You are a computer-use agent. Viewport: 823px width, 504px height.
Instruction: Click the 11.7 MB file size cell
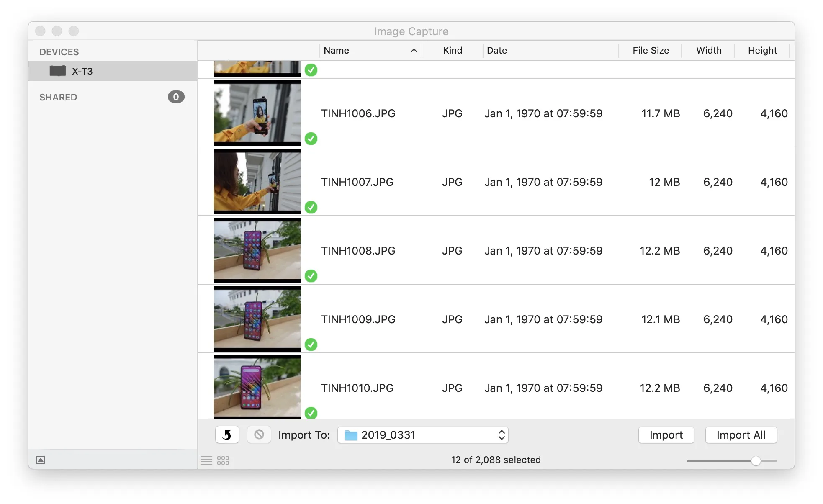coord(661,113)
